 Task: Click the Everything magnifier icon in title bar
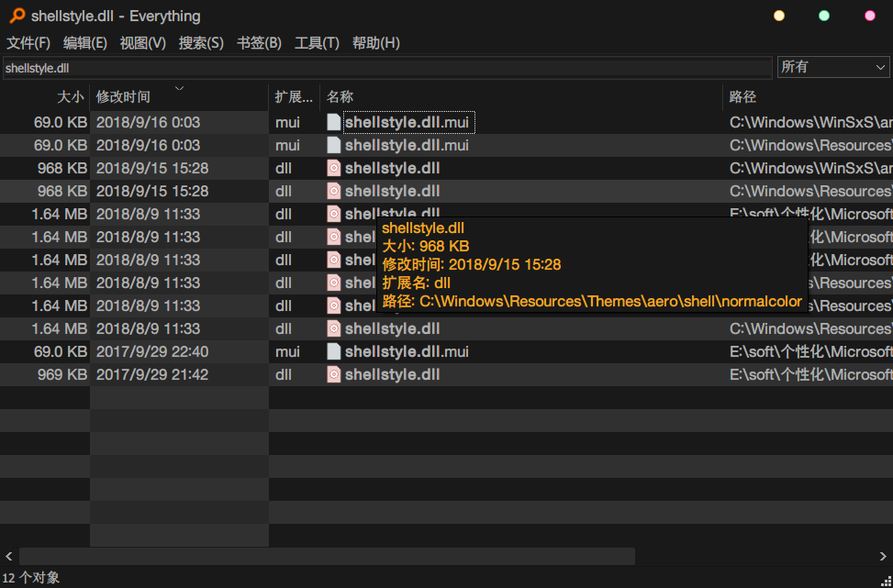tap(17, 16)
